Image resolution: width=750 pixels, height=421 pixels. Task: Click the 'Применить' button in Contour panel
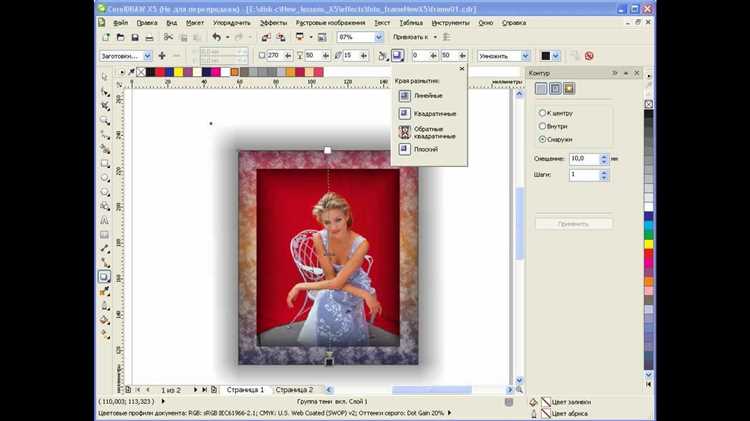click(573, 224)
